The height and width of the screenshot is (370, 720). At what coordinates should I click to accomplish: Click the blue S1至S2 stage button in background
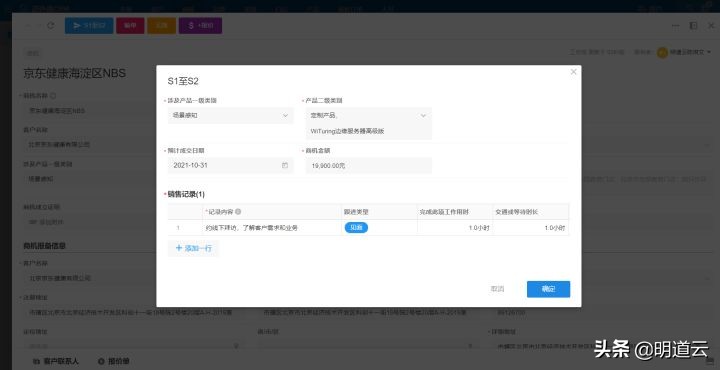click(89, 26)
